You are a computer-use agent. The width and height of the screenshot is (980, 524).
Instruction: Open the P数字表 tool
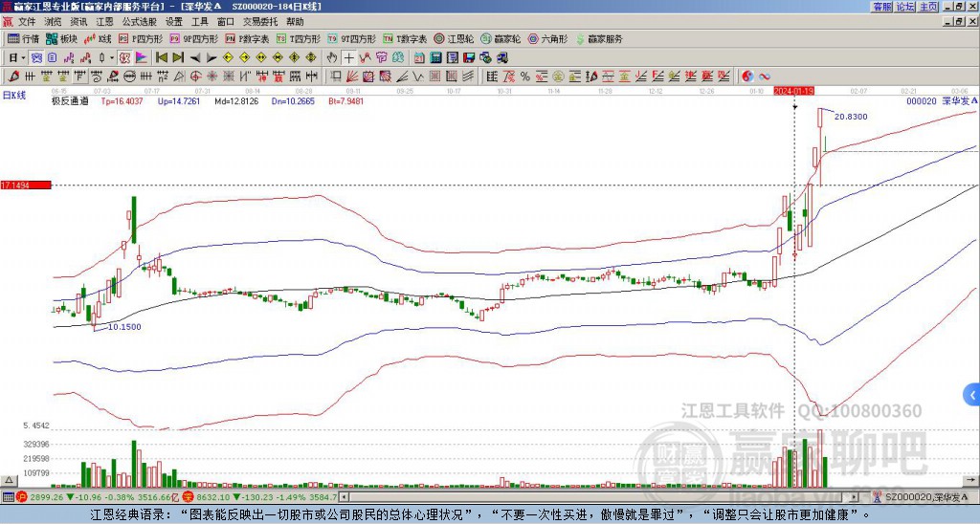[x=248, y=38]
